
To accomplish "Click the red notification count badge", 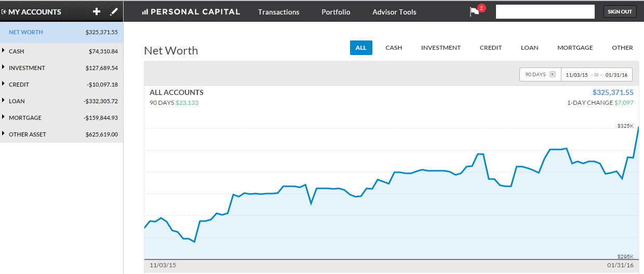I will click(x=481, y=8).
